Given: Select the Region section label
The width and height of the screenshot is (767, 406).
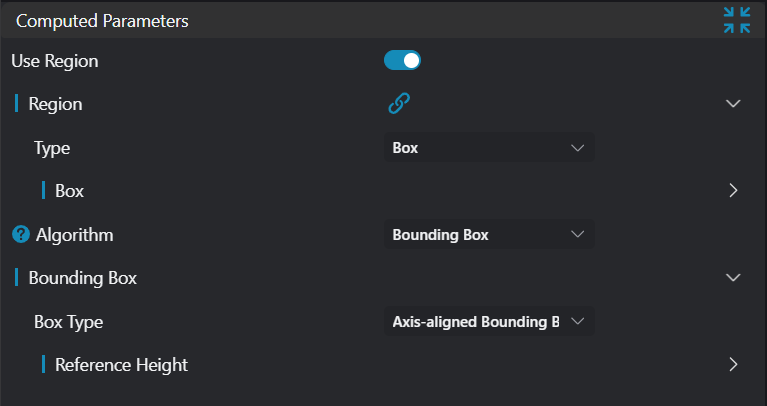Looking at the screenshot, I should (55, 103).
